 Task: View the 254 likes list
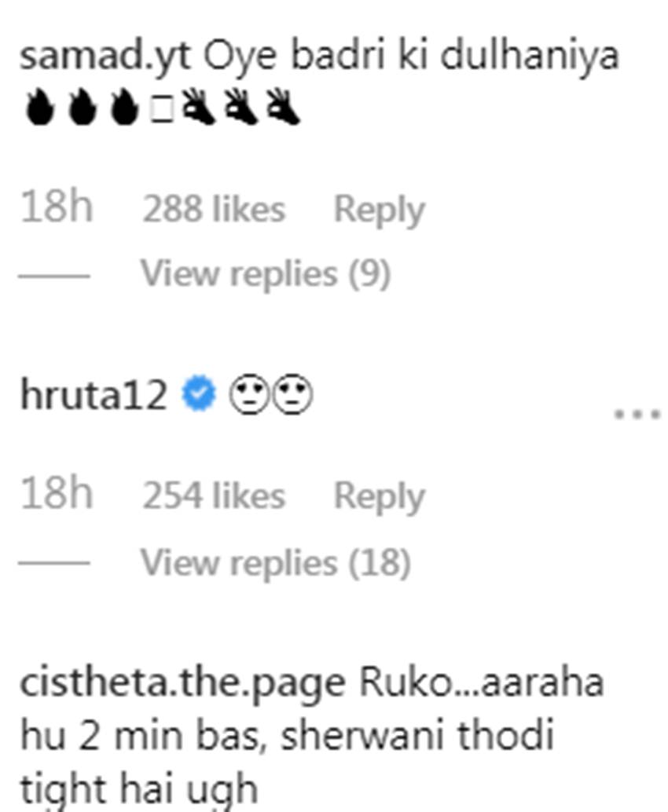click(214, 496)
